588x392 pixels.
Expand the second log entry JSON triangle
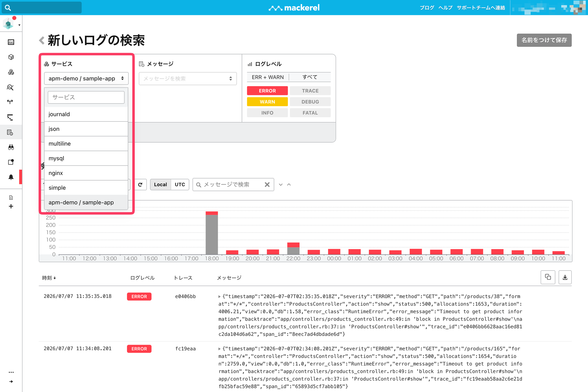point(220,349)
